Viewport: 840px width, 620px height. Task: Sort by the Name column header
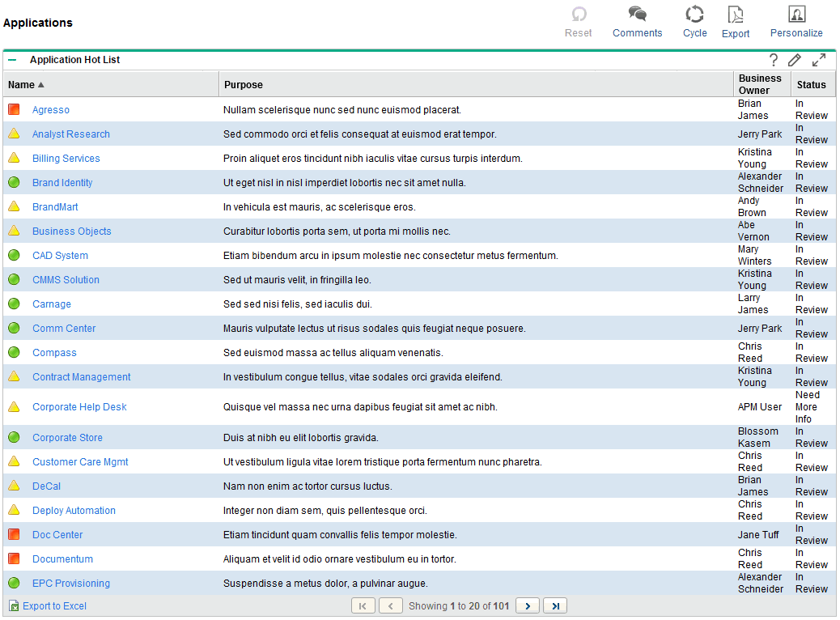coord(22,84)
